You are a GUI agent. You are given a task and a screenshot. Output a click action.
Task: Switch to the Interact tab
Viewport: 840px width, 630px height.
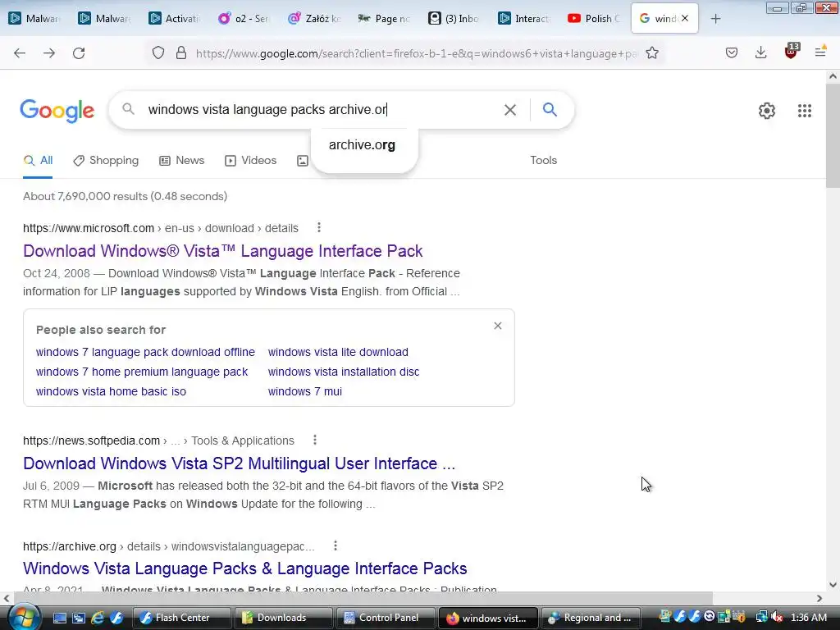[523, 19]
